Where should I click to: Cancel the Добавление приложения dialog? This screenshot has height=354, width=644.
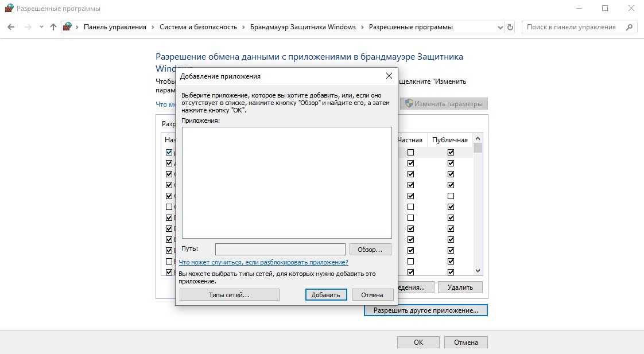372,295
